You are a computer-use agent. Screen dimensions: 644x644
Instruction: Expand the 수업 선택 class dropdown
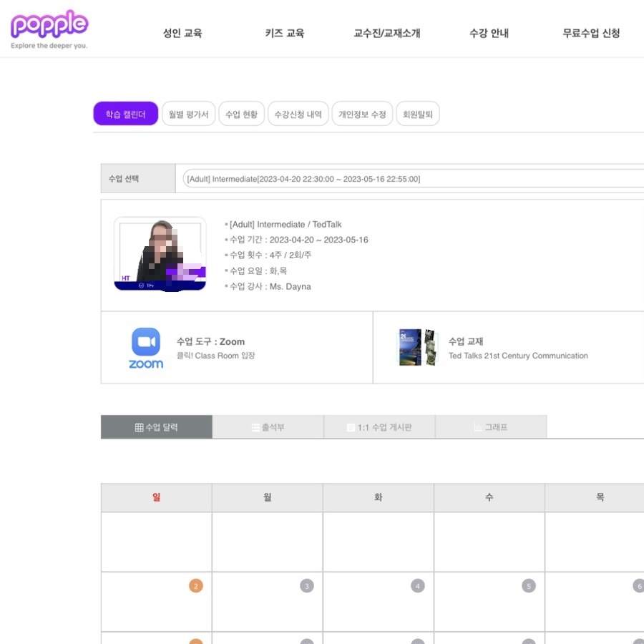coord(413,179)
